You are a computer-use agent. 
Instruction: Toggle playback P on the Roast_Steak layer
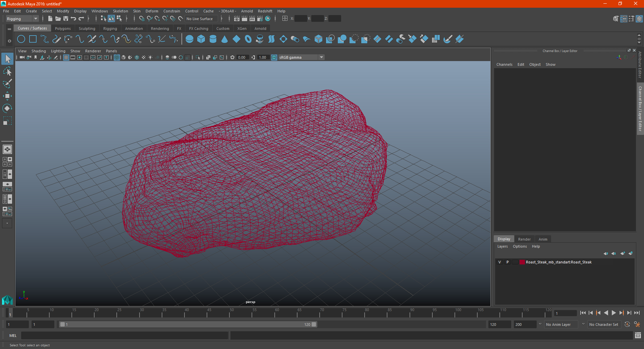[x=507, y=262]
